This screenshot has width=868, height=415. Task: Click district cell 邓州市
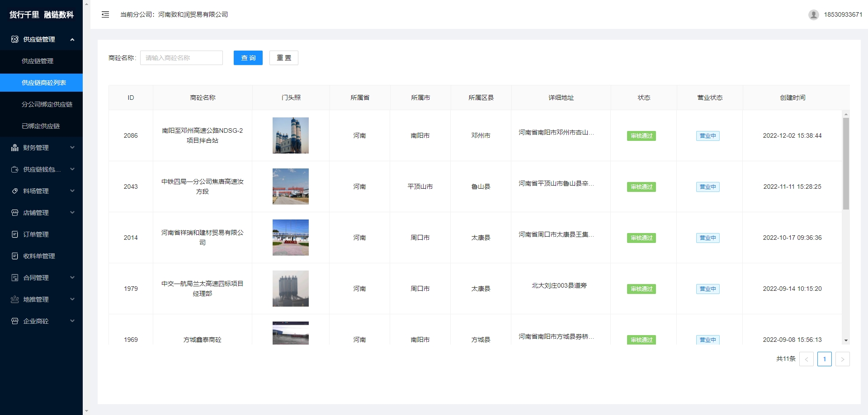(x=481, y=135)
